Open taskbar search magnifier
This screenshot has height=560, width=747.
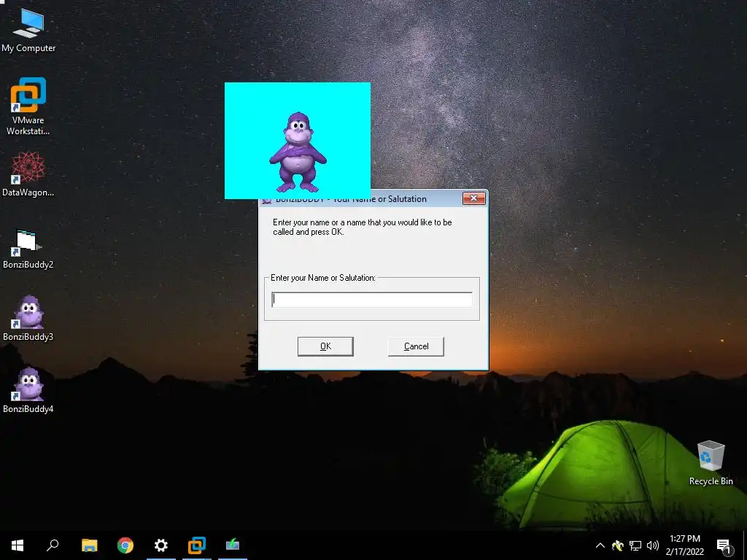coord(53,545)
